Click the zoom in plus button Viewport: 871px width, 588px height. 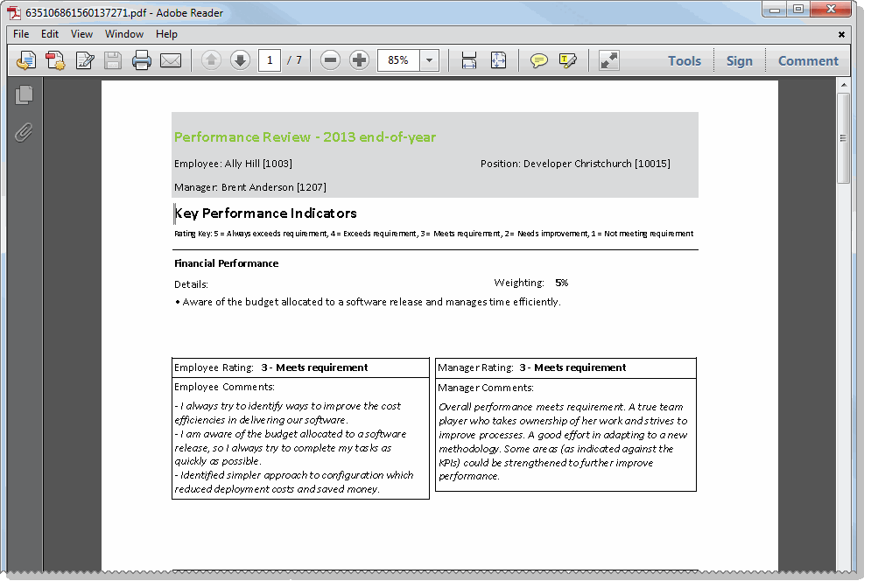pos(359,60)
